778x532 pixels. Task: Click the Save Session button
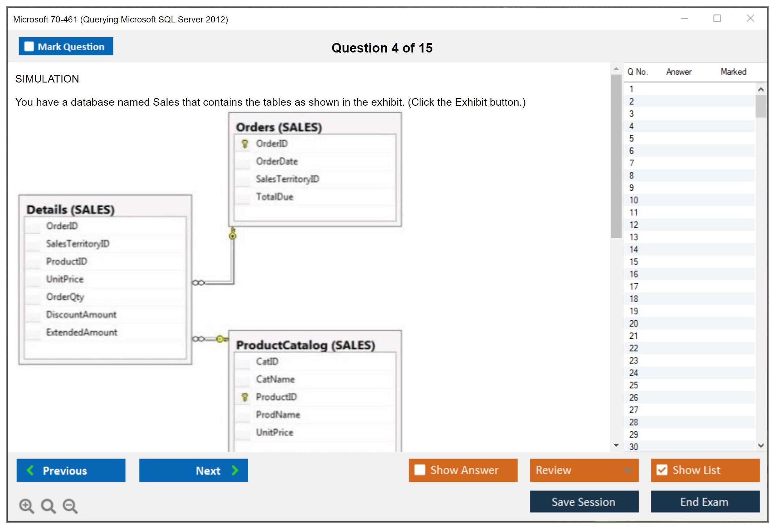pos(584,502)
